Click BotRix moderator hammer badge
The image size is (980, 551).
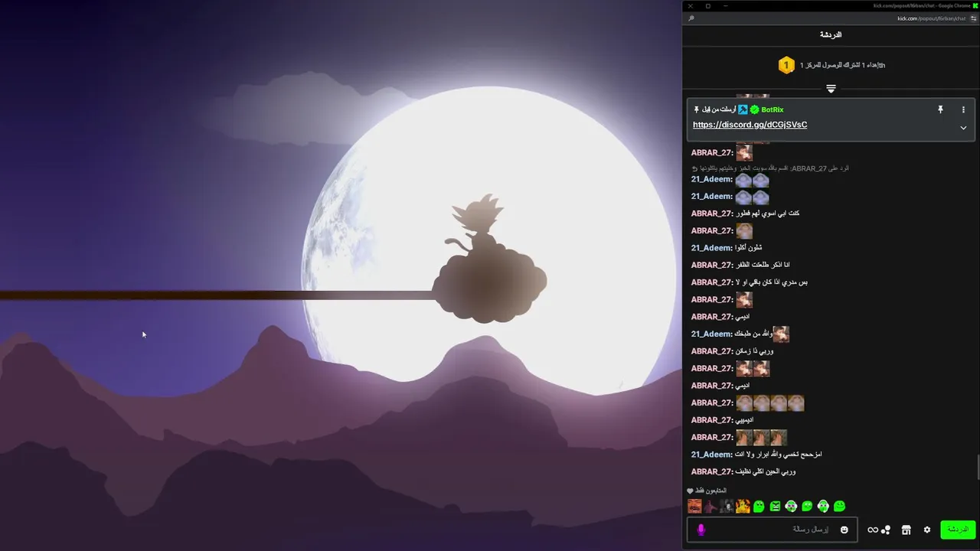tap(743, 109)
